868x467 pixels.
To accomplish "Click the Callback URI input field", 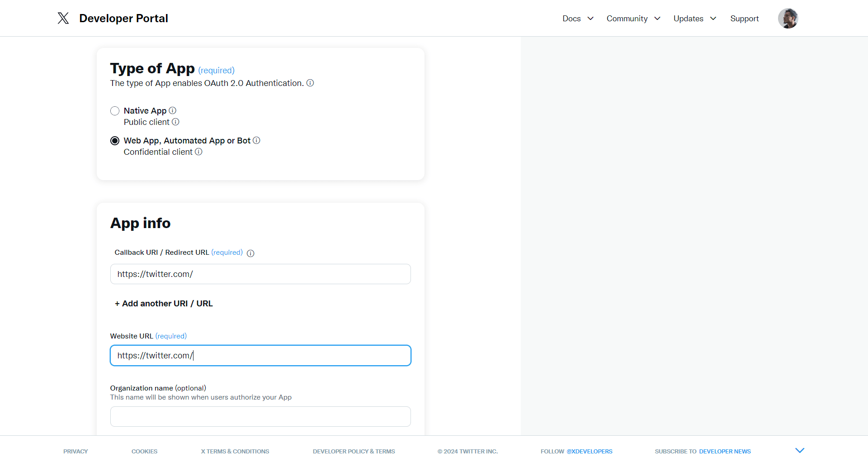I will 260,274.
